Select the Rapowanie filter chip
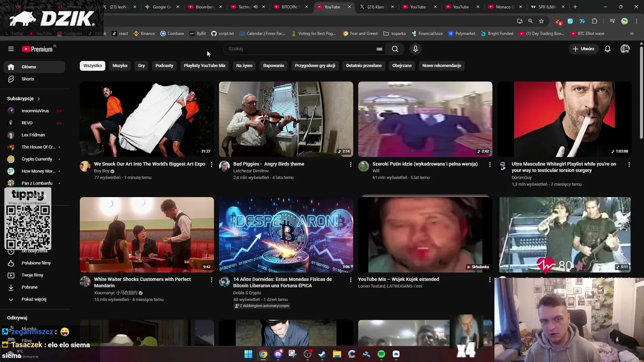The height and width of the screenshot is (362, 644). click(274, 65)
